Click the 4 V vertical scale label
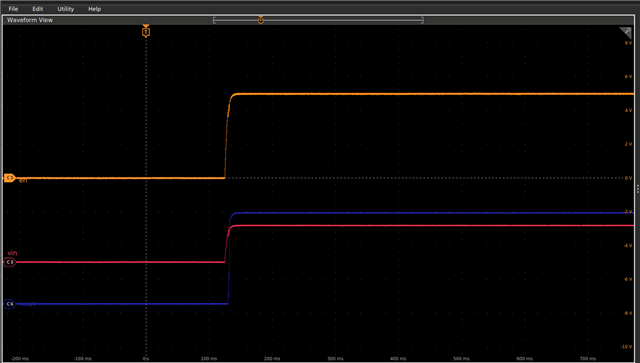 pos(628,110)
